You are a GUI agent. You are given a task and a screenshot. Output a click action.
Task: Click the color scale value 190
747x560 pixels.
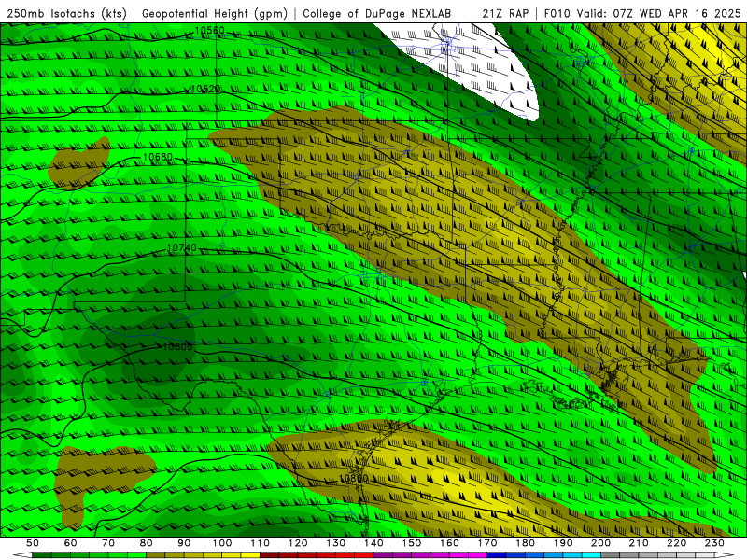click(563, 543)
